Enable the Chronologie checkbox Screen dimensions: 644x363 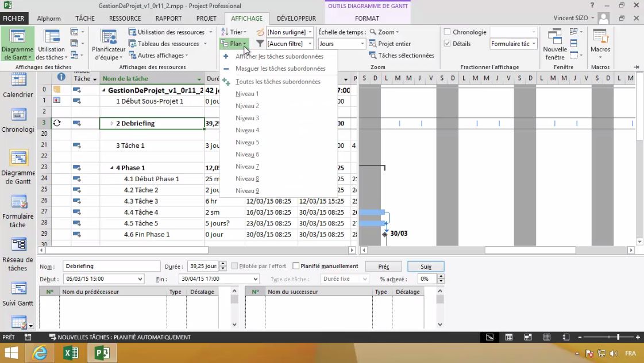[446, 32]
